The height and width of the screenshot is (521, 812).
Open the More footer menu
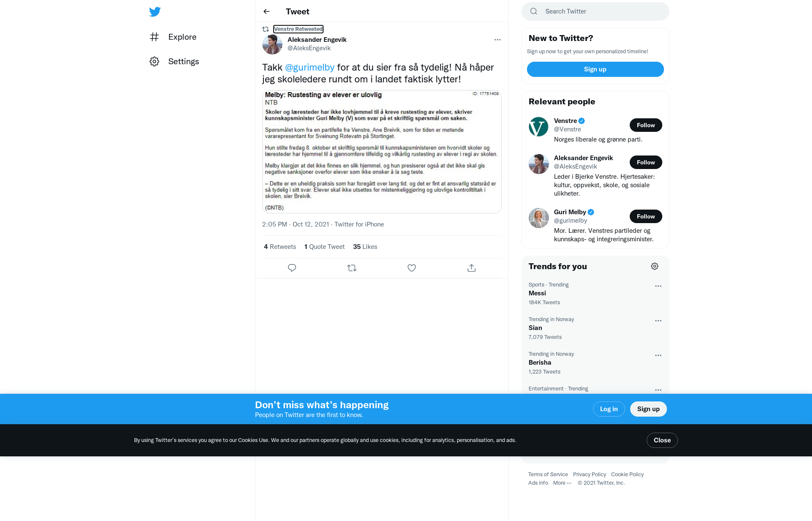pos(562,483)
